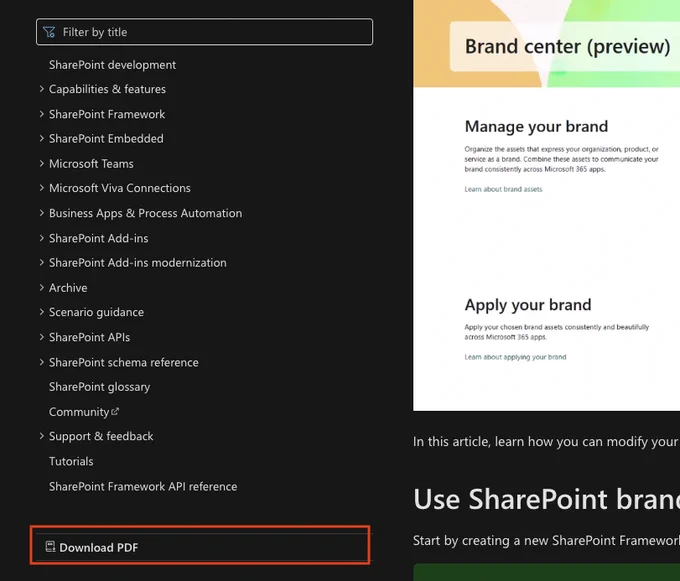Image resolution: width=680 pixels, height=581 pixels.
Task: Click the PDF document icon
Action: 50,547
